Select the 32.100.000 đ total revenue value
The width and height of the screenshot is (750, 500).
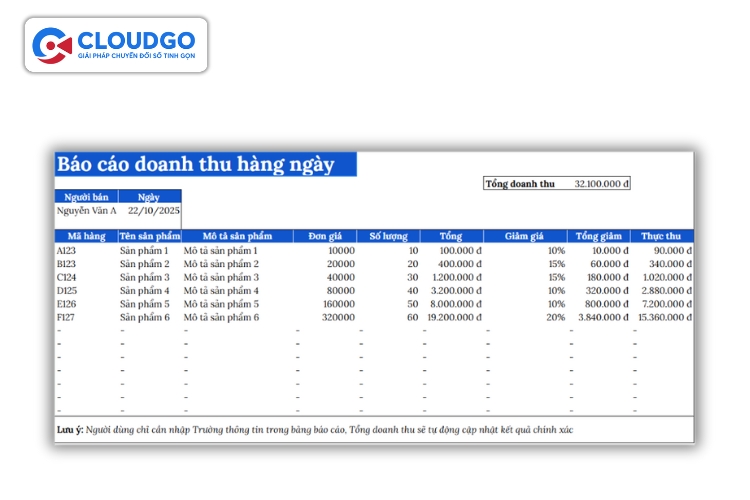601,184
